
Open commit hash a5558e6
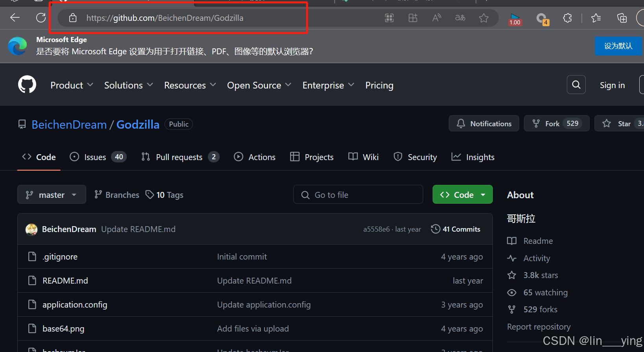click(376, 229)
